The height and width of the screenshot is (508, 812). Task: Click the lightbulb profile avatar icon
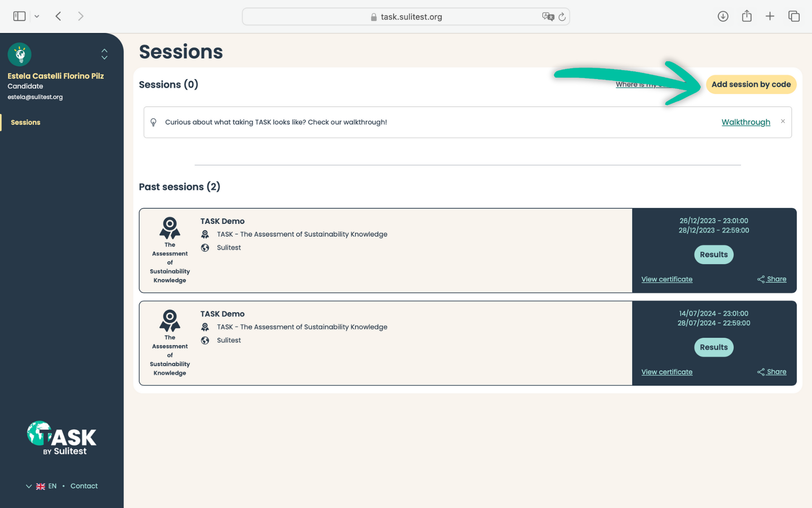pos(20,55)
